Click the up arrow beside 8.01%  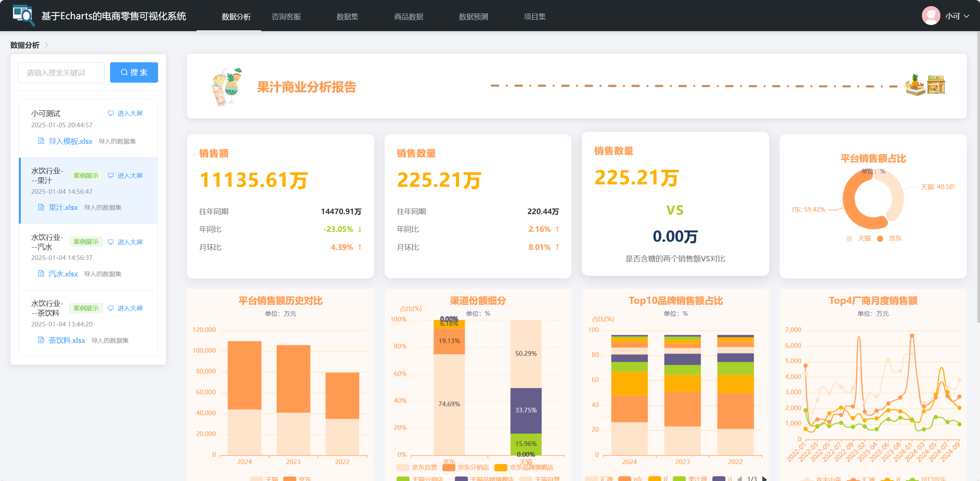pyautogui.click(x=557, y=247)
